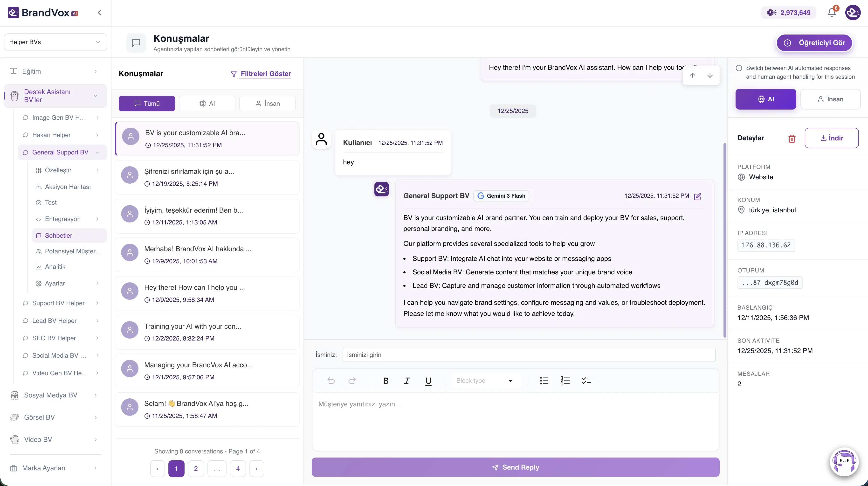Viewport: 868px width, 486px height.
Task: Click the BrandVox bot avatar in chat
Action: 381,189
